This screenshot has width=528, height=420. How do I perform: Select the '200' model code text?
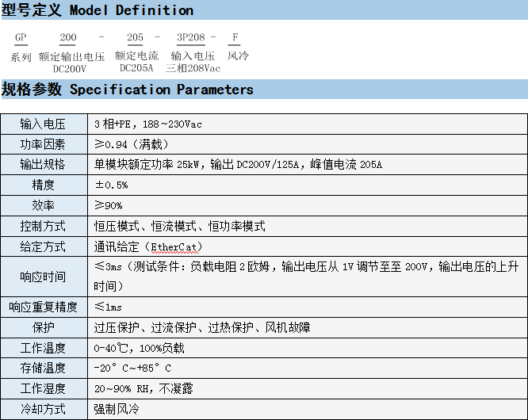click(68, 37)
